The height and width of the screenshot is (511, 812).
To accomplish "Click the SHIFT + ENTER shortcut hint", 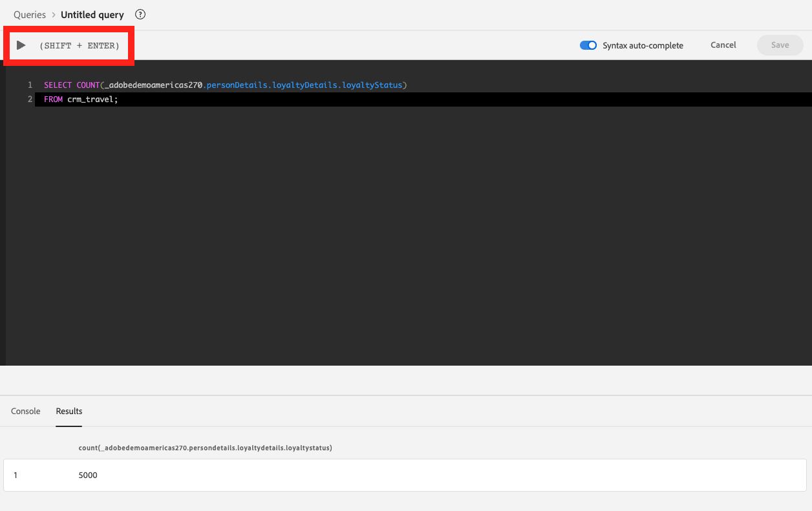I will [x=80, y=46].
